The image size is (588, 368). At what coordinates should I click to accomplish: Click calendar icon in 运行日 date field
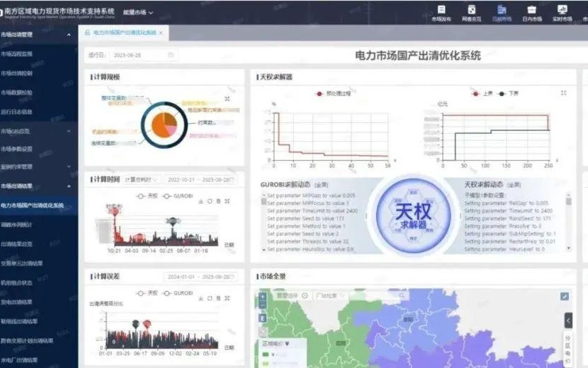[171, 55]
